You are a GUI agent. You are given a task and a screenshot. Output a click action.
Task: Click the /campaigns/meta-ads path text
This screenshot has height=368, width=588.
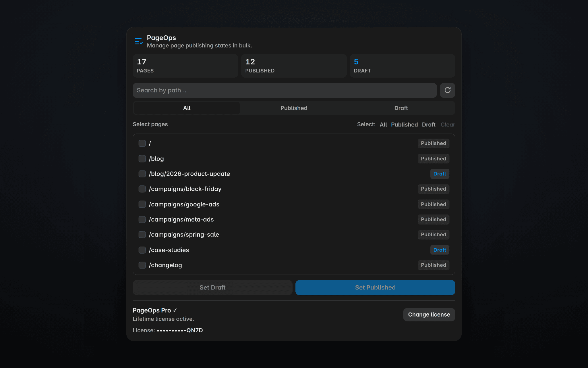click(181, 219)
